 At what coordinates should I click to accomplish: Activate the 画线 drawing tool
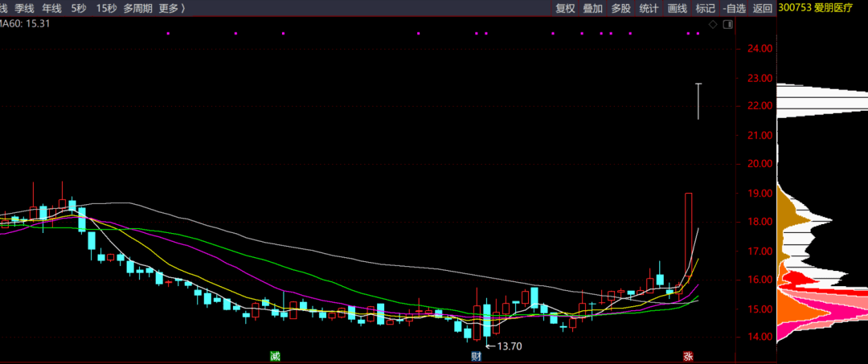(x=678, y=8)
